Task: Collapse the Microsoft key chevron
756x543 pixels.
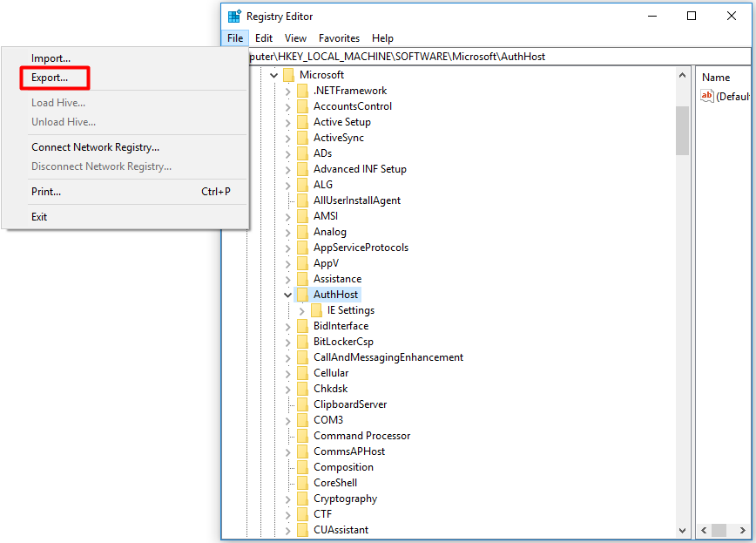Action: (274, 75)
